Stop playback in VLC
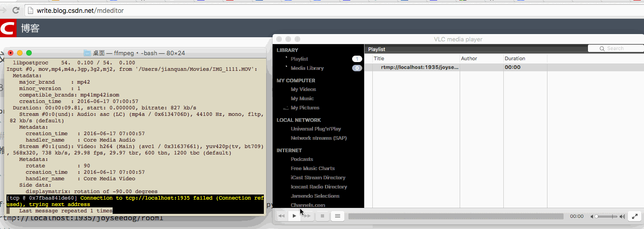This screenshot has width=644, height=229. pos(322,216)
